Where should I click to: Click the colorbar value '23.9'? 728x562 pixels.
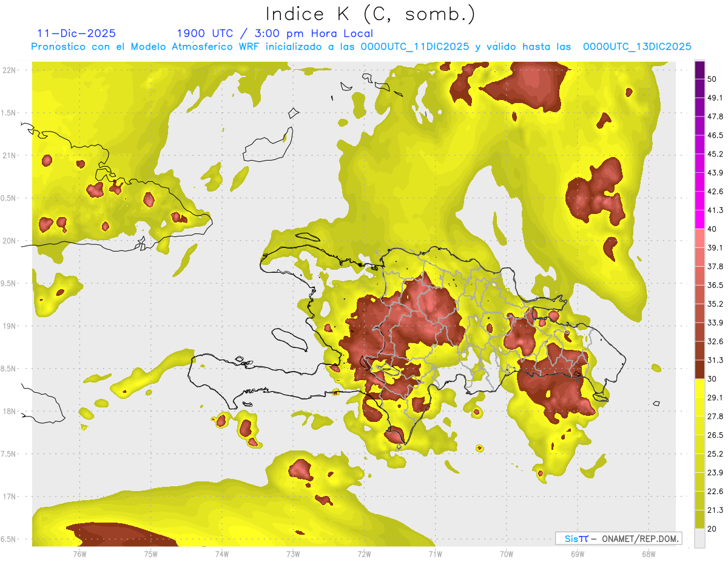pyautogui.click(x=715, y=473)
